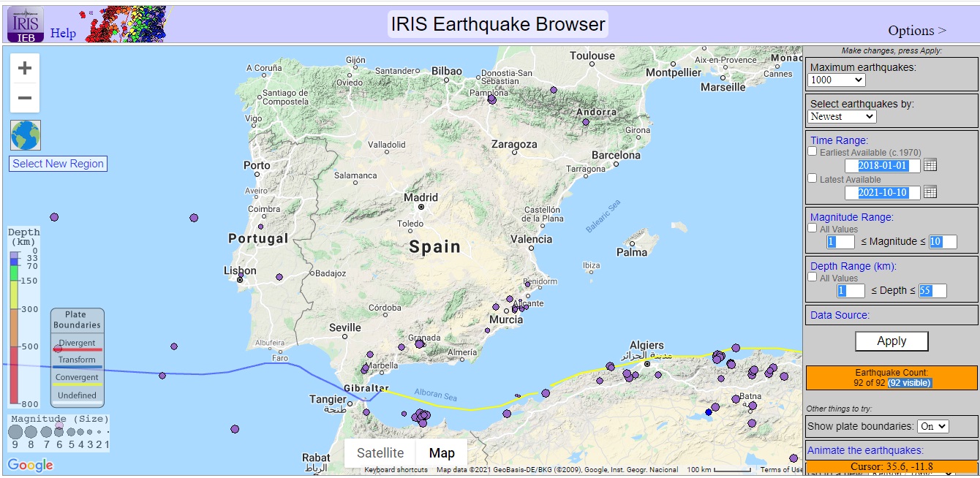This screenshot has width=980, height=478.
Task: Click the IRIS IEB logo icon
Action: (x=26, y=25)
